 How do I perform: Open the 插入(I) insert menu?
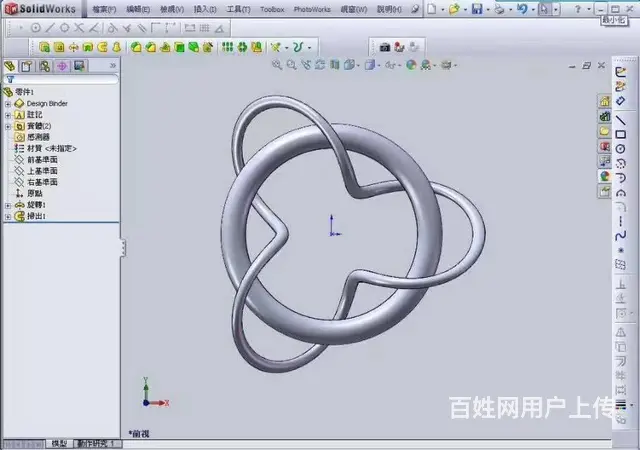pyautogui.click(x=205, y=9)
